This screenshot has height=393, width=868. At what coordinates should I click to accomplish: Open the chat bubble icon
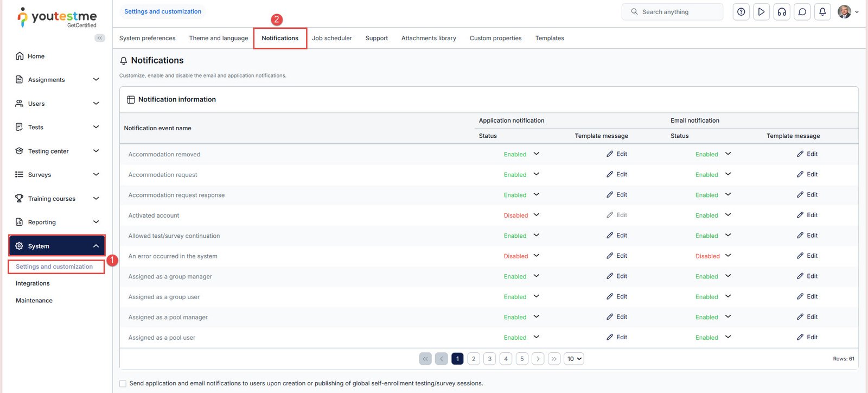(802, 12)
